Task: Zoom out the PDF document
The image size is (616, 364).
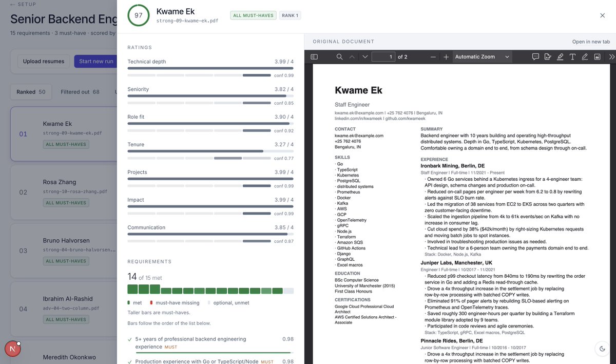Action: (433, 57)
